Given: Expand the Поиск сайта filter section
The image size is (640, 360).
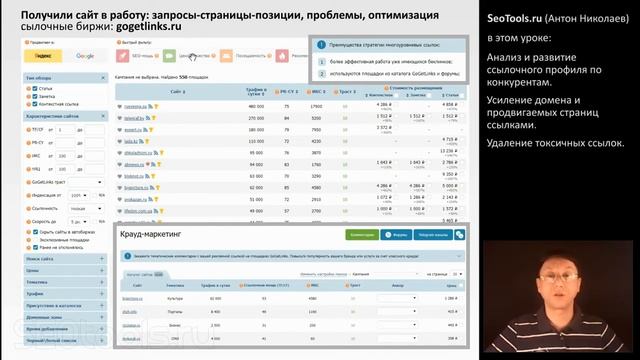Looking at the screenshot, I should (65, 259).
